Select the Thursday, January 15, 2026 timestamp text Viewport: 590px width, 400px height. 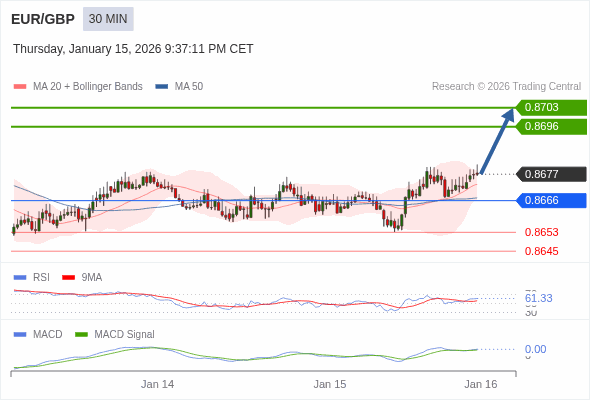[x=133, y=49]
